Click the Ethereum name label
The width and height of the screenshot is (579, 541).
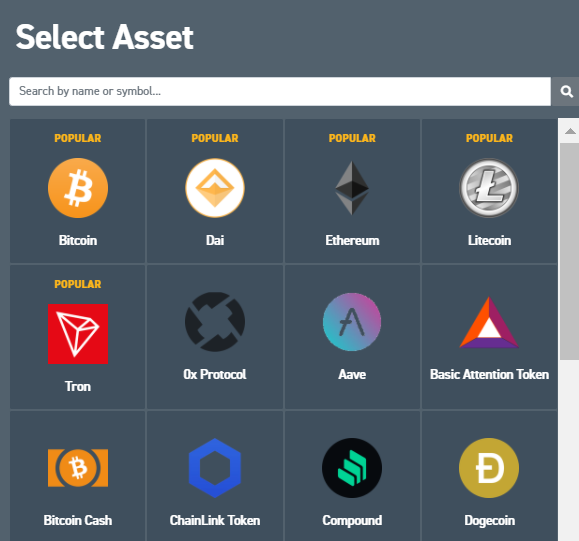coord(352,240)
